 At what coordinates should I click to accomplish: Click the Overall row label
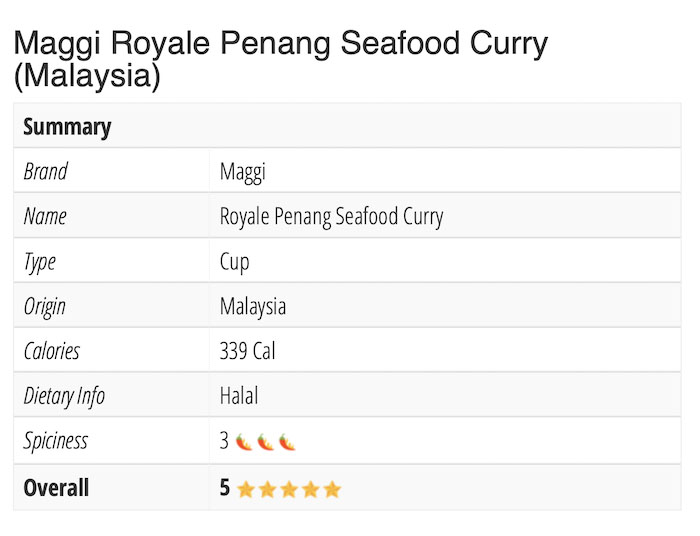pos(56,488)
